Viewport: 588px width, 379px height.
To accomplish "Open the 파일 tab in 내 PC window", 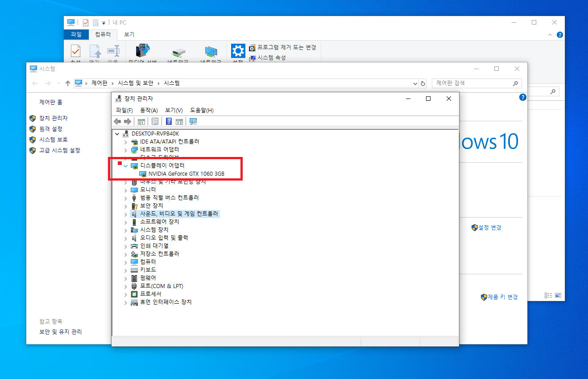I will coord(76,34).
